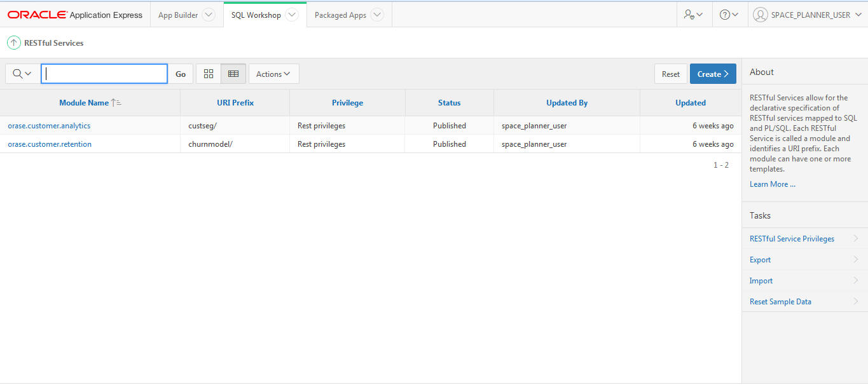Image resolution: width=868 pixels, height=385 pixels.
Task: Click the Reset button
Action: pos(671,74)
